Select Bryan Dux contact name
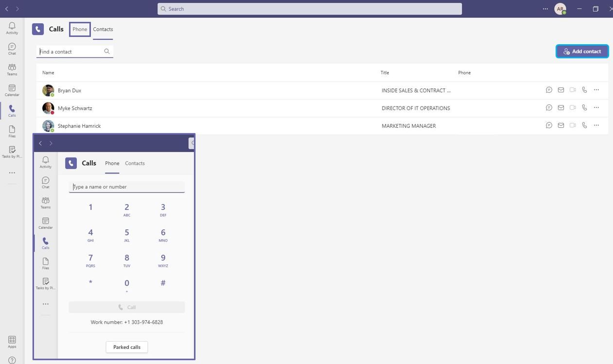The image size is (613, 364). point(70,90)
